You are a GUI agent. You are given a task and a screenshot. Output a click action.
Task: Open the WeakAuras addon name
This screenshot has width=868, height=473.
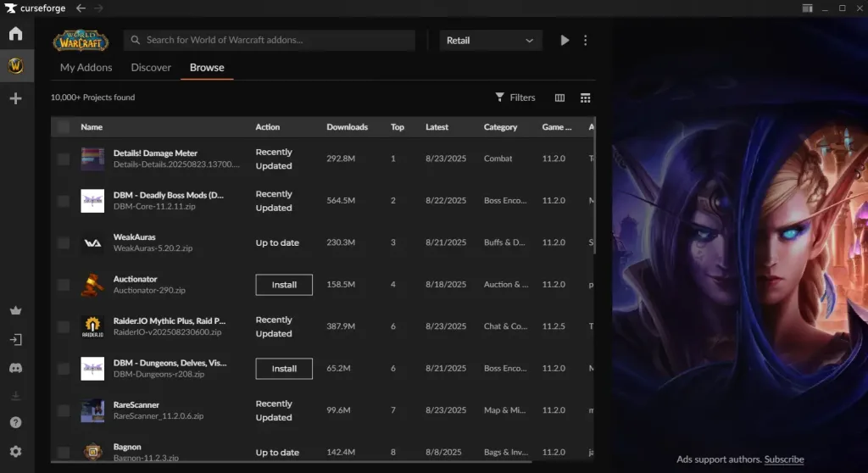click(x=135, y=237)
